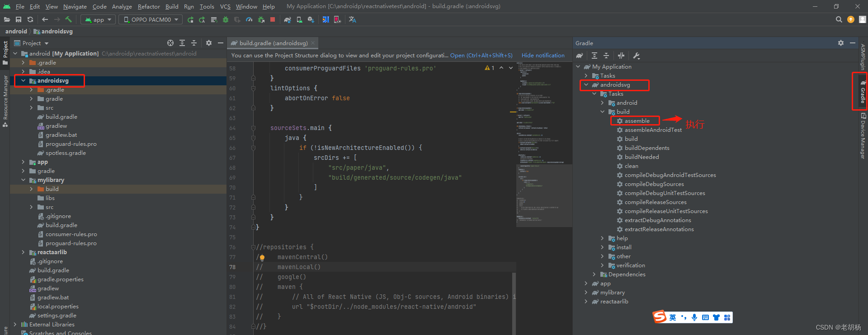The image size is (868, 335).
Task: Collapse the build tasks group in Gradle
Action: click(602, 112)
